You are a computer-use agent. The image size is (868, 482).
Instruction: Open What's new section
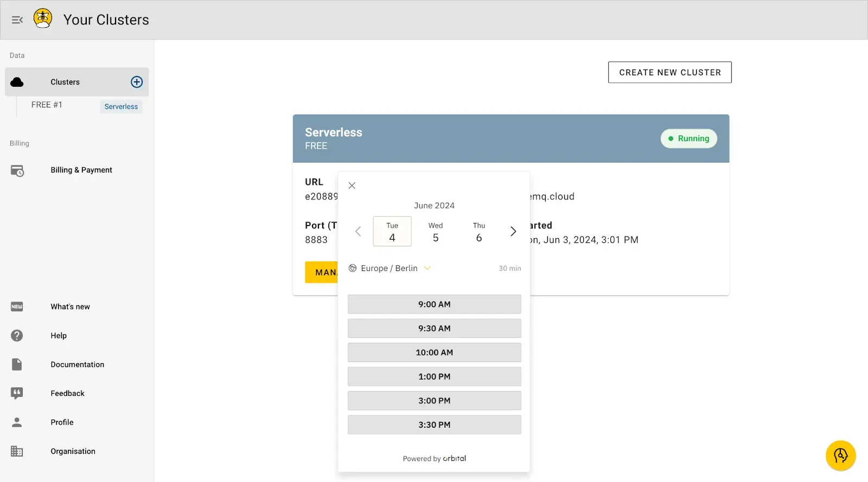click(x=71, y=307)
